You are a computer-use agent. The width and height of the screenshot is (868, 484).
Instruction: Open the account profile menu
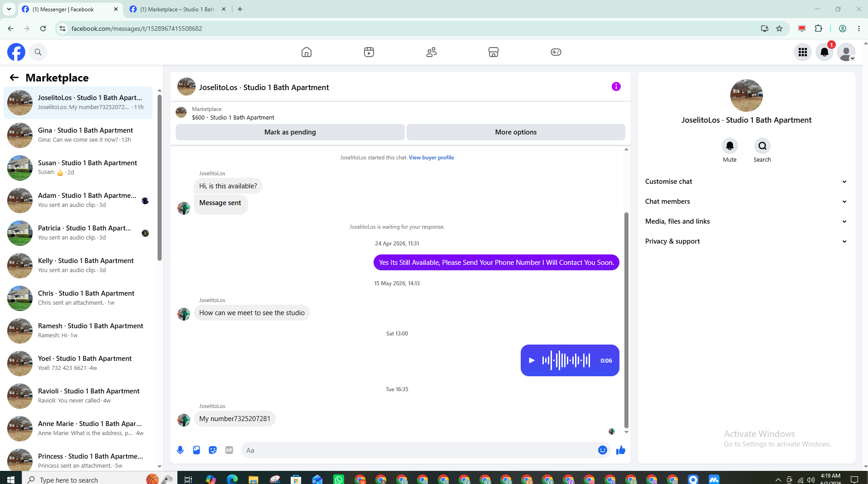(846, 52)
